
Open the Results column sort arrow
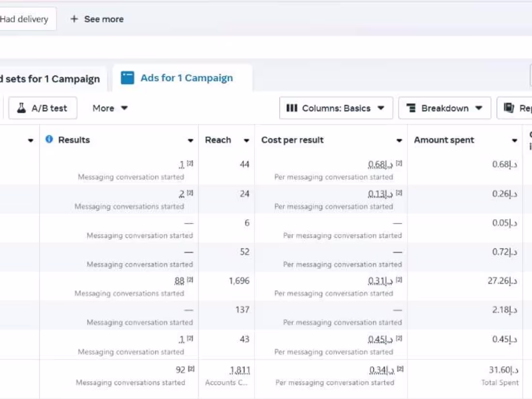click(x=191, y=140)
